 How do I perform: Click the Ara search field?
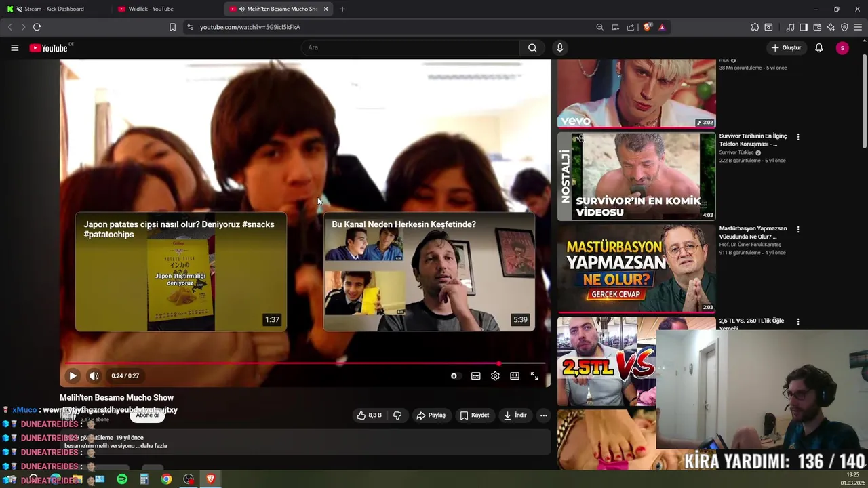coord(410,47)
